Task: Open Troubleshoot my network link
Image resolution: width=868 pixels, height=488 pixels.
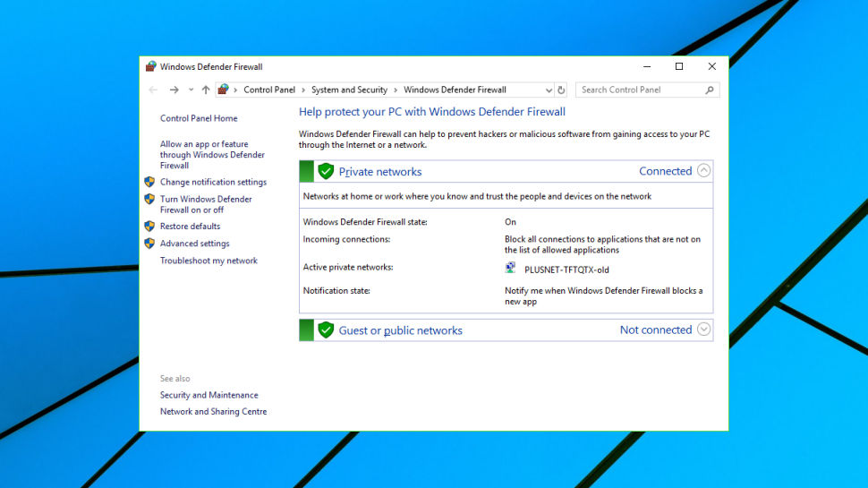Action: (x=208, y=261)
